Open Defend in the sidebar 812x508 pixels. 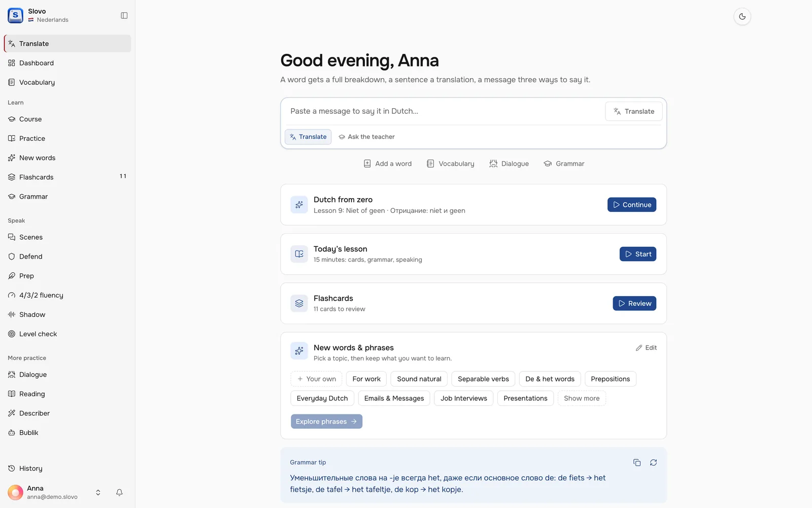[67, 257]
